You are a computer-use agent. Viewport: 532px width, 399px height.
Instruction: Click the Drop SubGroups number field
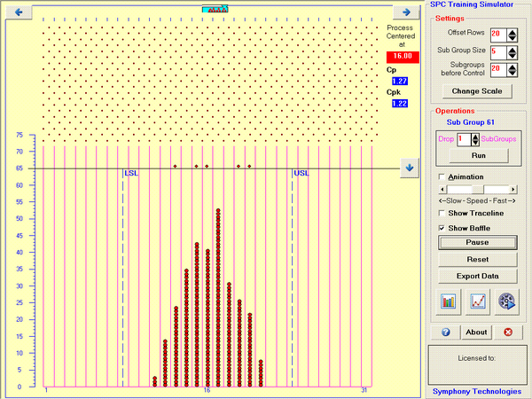[x=464, y=139]
